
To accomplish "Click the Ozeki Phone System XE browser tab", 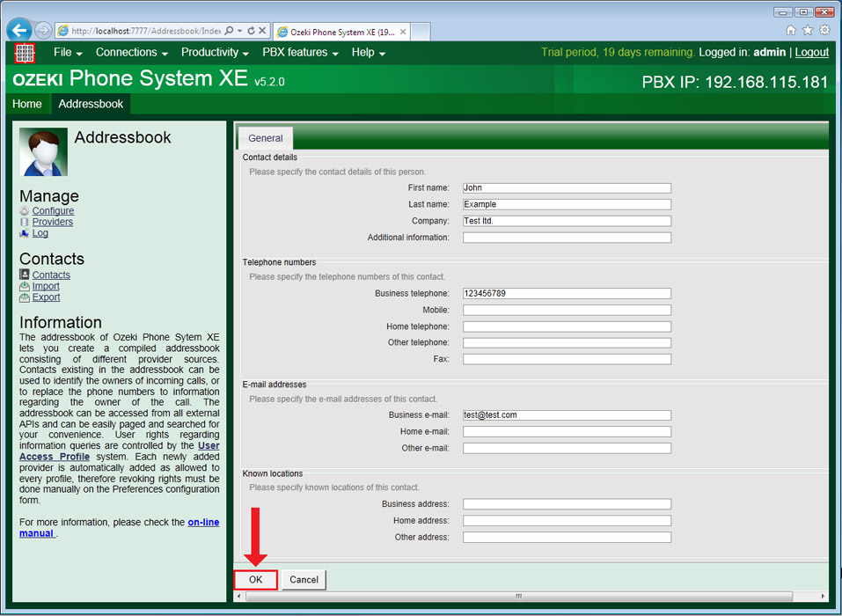I will pos(342,32).
